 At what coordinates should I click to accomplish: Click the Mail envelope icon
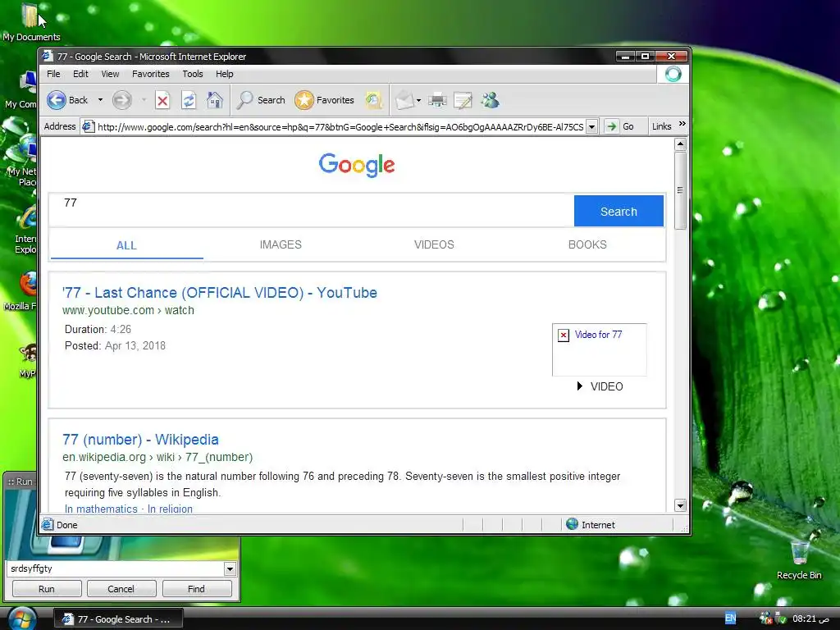[404, 100]
